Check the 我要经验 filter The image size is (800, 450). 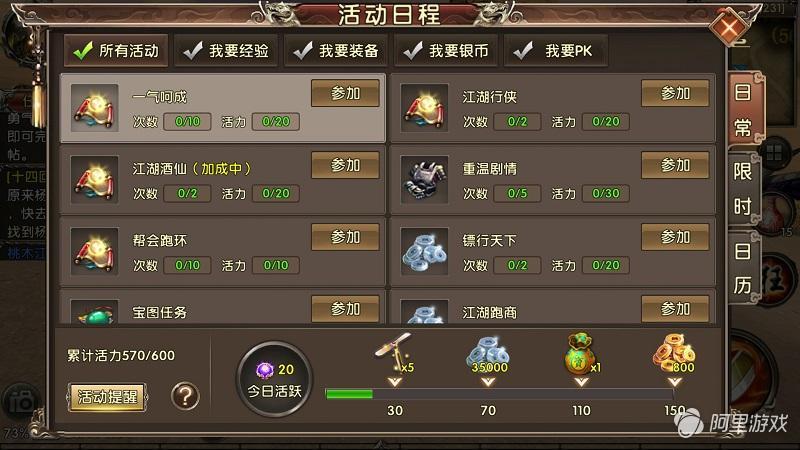pyautogui.click(x=226, y=51)
